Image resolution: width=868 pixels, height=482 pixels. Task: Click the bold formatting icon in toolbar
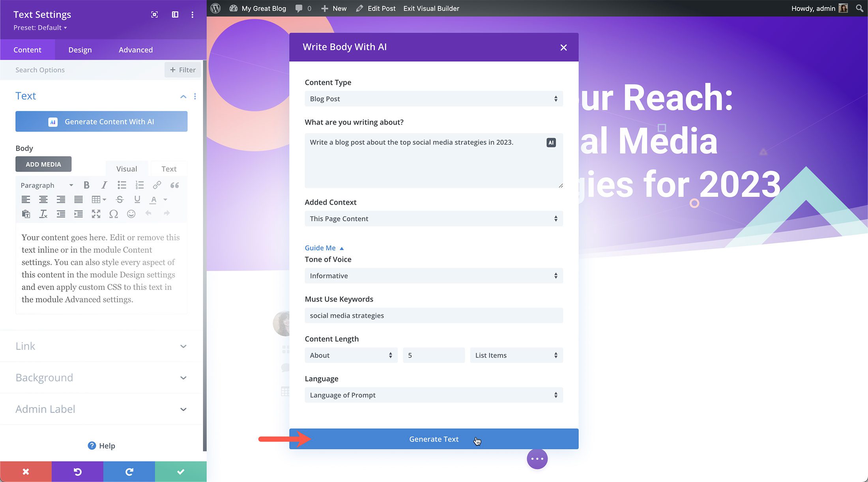[x=86, y=185]
